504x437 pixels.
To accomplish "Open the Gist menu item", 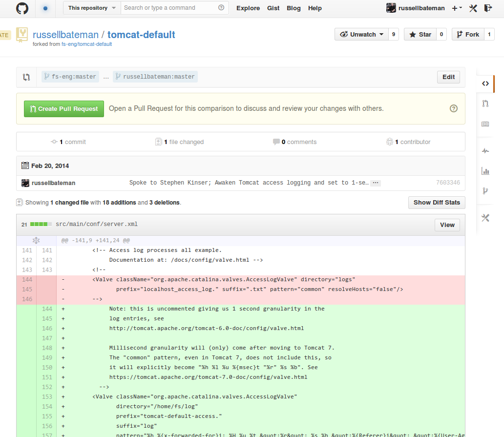I will tap(273, 8).
